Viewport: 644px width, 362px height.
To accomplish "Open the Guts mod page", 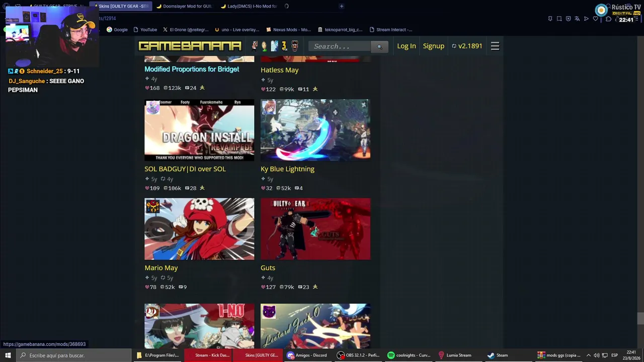I will tap(268, 268).
